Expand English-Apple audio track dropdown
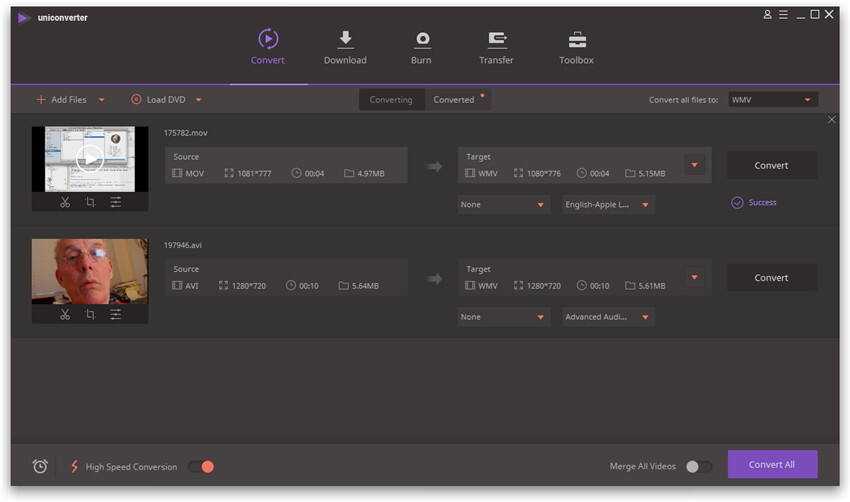Screen dimensions: 850x502 tap(608, 205)
